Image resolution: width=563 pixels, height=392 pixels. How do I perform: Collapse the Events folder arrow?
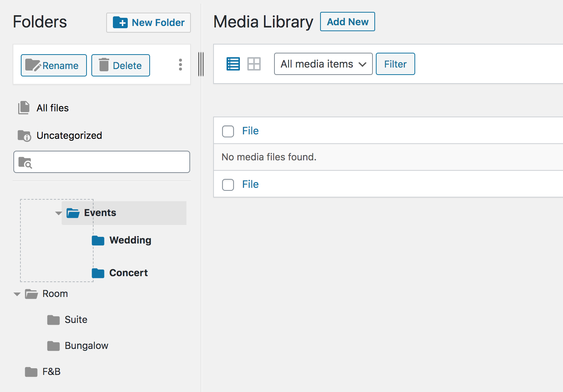click(x=58, y=213)
